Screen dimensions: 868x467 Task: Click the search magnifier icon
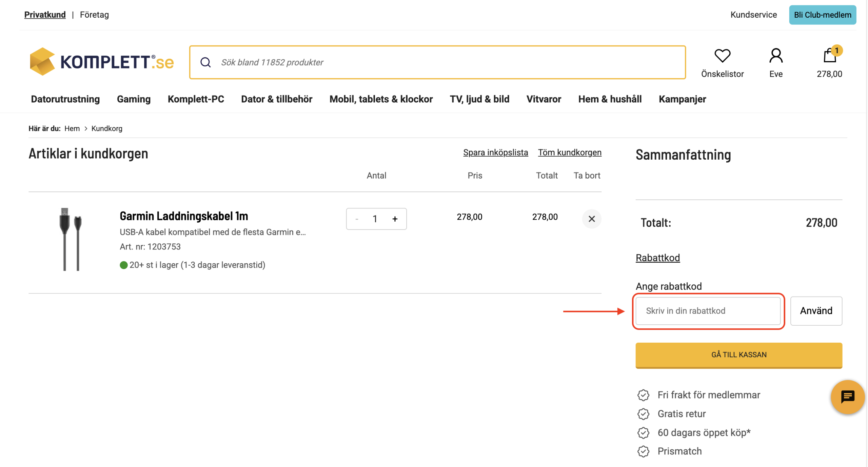pyautogui.click(x=205, y=62)
